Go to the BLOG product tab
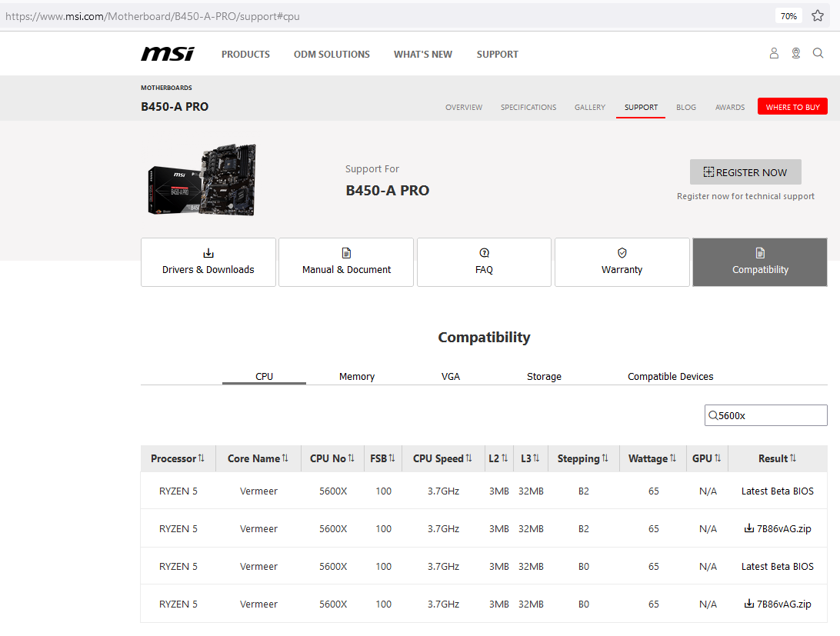Viewport: 840px width, 636px height. [x=685, y=107]
